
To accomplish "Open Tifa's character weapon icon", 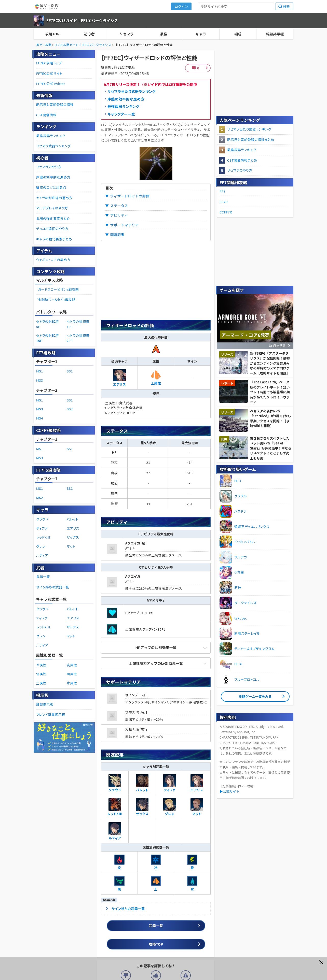I will click(169, 780).
